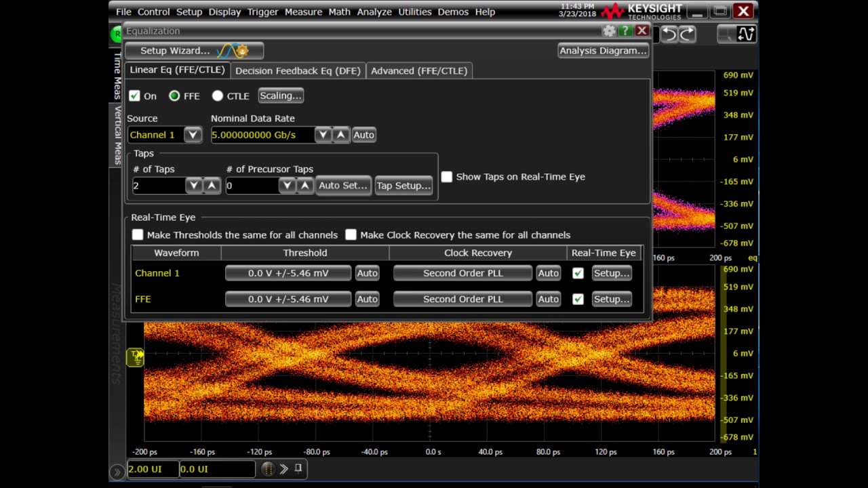Viewport: 868px width, 488px height.
Task: Open Channel 1 Second Order PLL selector
Action: (462, 273)
